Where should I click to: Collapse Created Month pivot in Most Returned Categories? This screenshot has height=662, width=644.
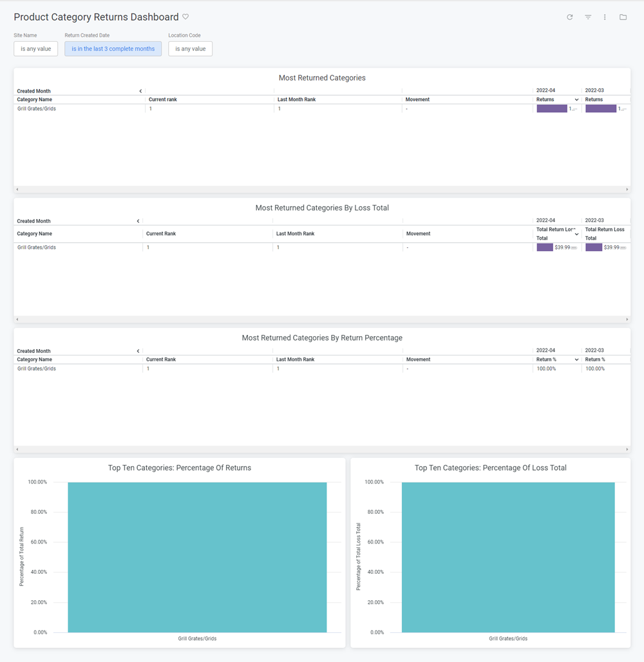(140, 91)
